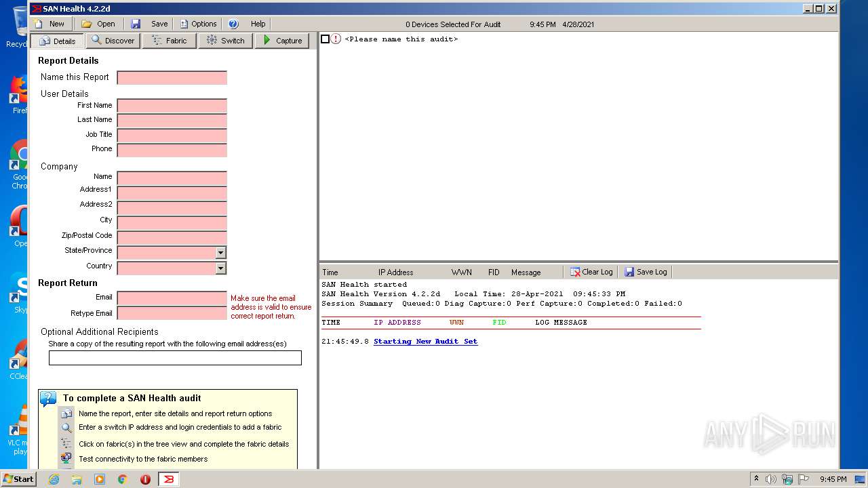Switch to the Discover tab
Screen dimensions: 868x488
(x=113, y=41)
